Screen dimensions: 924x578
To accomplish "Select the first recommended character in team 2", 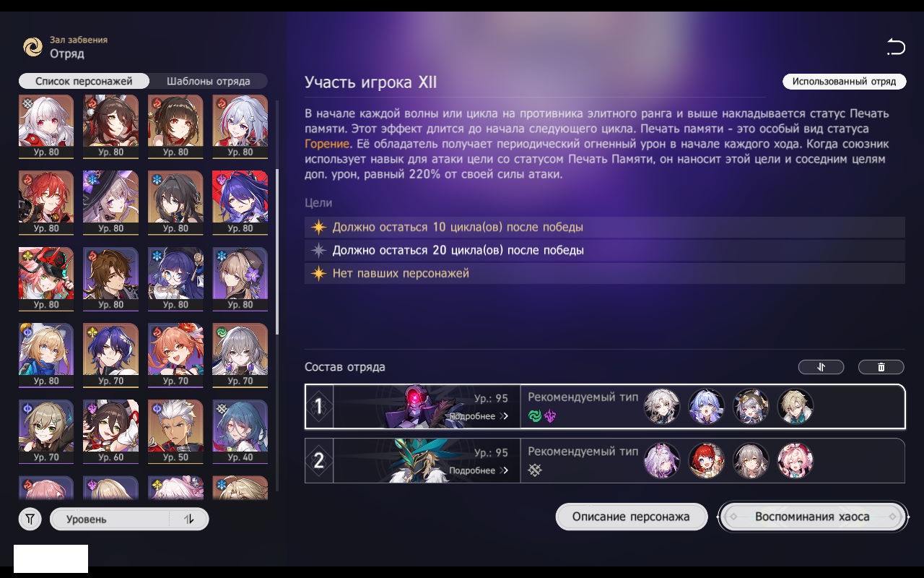I will click(662, 460).
